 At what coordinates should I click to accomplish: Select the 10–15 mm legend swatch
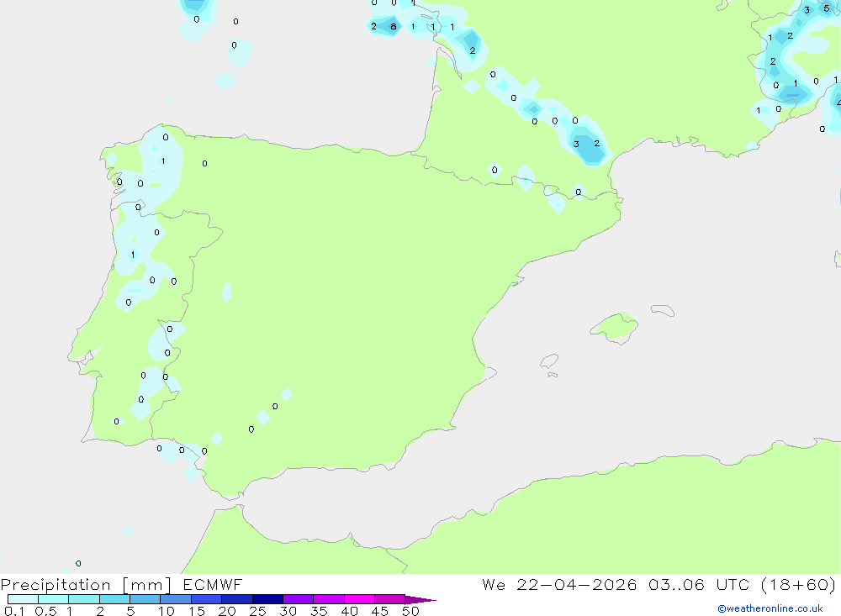176,599
